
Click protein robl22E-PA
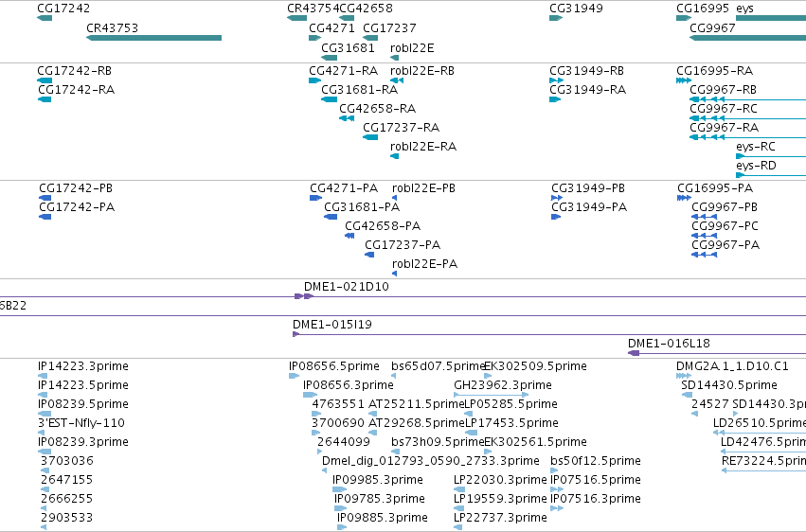point(424,264)
